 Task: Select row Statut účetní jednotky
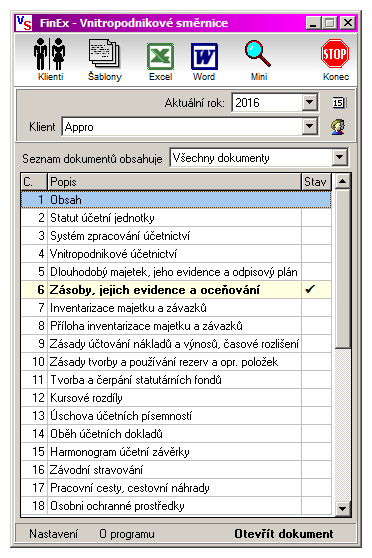click(x=176, y=218)
